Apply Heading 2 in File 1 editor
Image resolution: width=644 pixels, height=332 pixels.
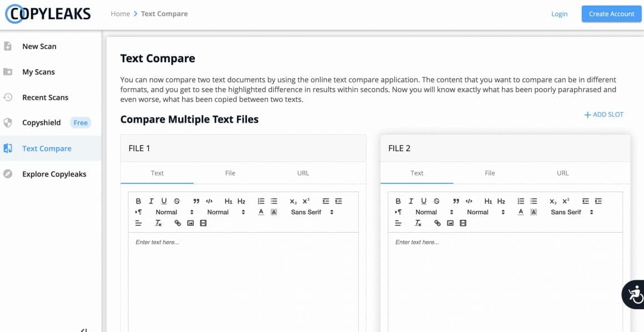[x=241, y=201]
